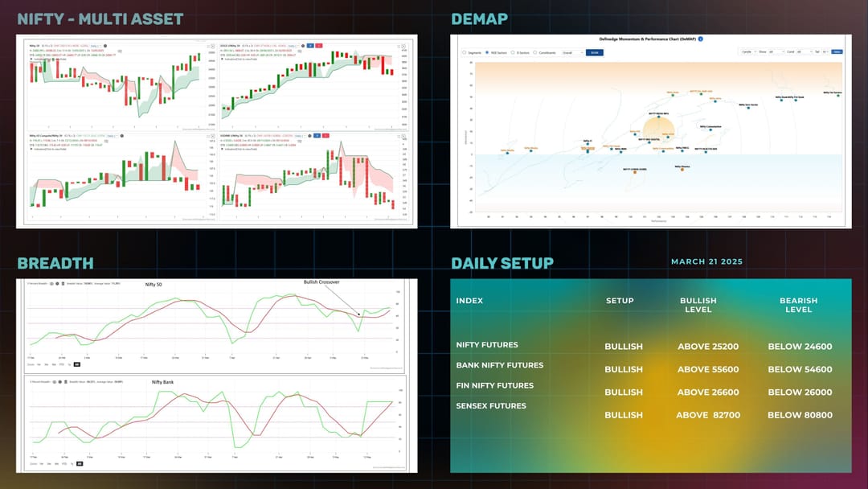Select 1m zoom on the Nifty Bank breadth chart

tap(42, 463)
